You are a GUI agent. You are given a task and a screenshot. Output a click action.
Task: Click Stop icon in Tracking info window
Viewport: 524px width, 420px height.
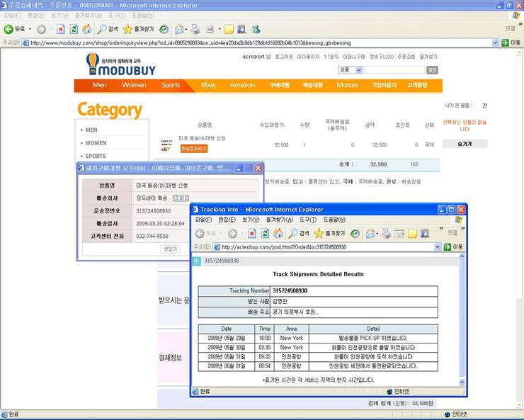252,233
